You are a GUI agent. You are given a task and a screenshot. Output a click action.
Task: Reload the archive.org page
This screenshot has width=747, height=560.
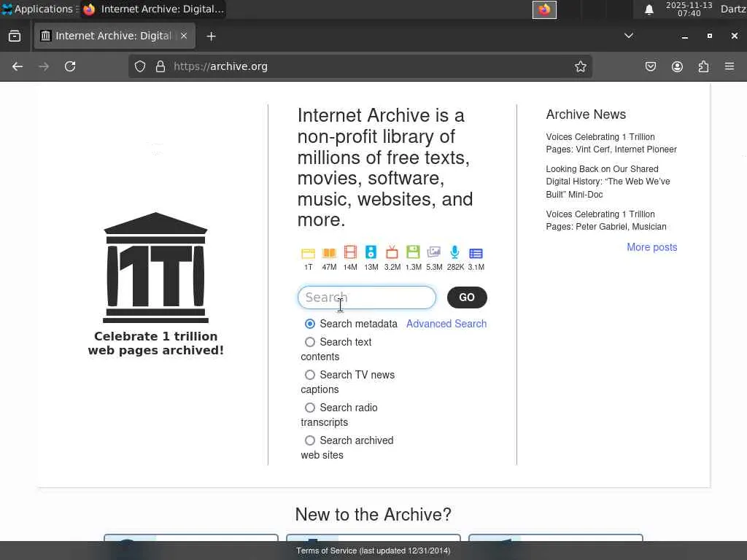[70, 66]
